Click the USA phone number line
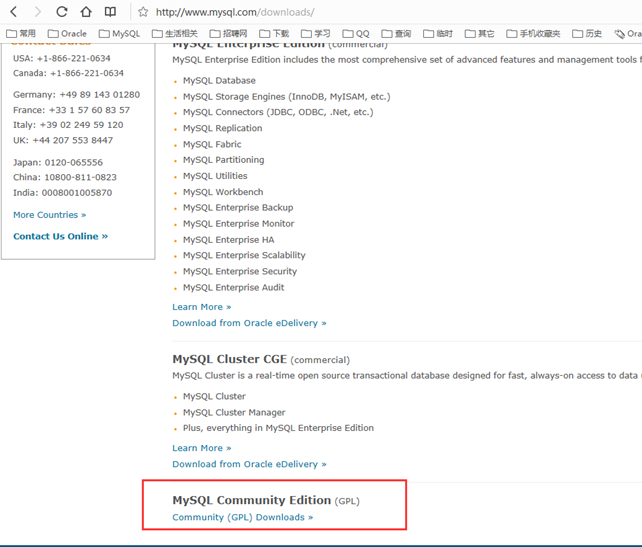The width and height of the screenshot is (642, 547). [x=62, y=59]
